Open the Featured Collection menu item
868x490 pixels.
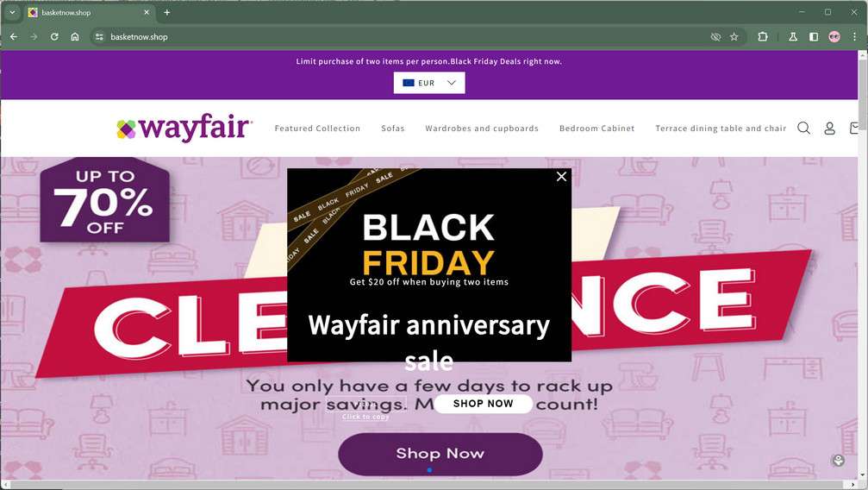tap(317, 128)
